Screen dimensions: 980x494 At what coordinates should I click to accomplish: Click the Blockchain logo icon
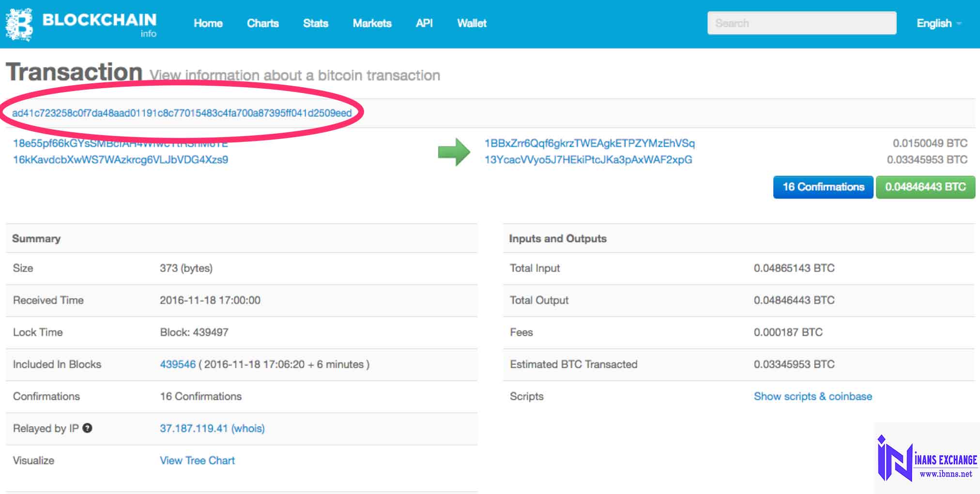click(19, 24)
